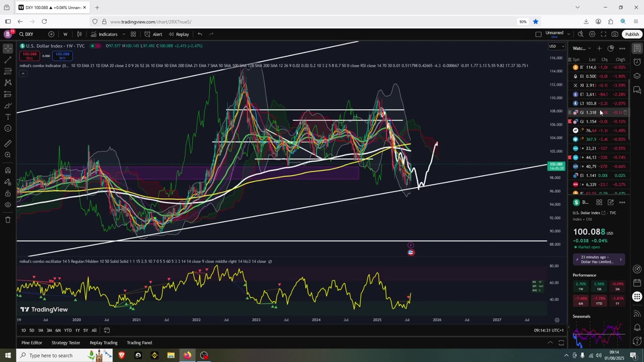Screen dimensions: 644x362
Task: Open DXY symbol search
Action: point(27,34)
